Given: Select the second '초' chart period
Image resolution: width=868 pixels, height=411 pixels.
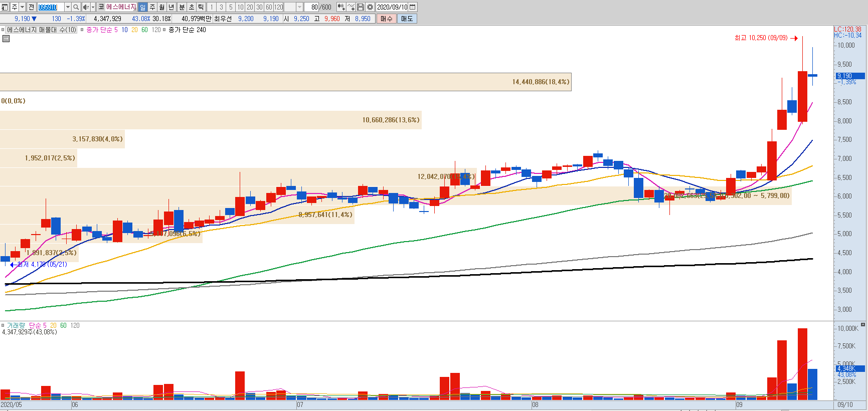Looking at the screenshot, I should (191, 7).
